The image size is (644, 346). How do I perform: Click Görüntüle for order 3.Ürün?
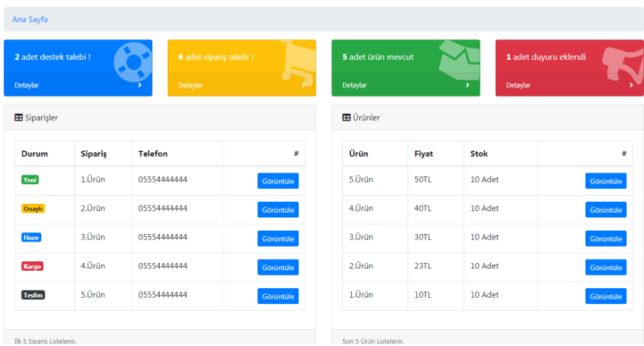[278, 239]
